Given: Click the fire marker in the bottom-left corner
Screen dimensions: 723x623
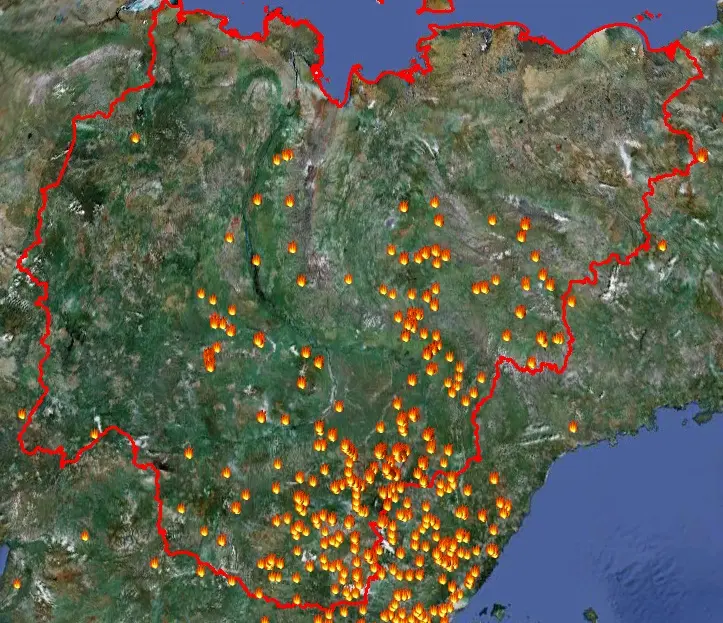Looking at the screenshot, I should click(x=17, y=583).
